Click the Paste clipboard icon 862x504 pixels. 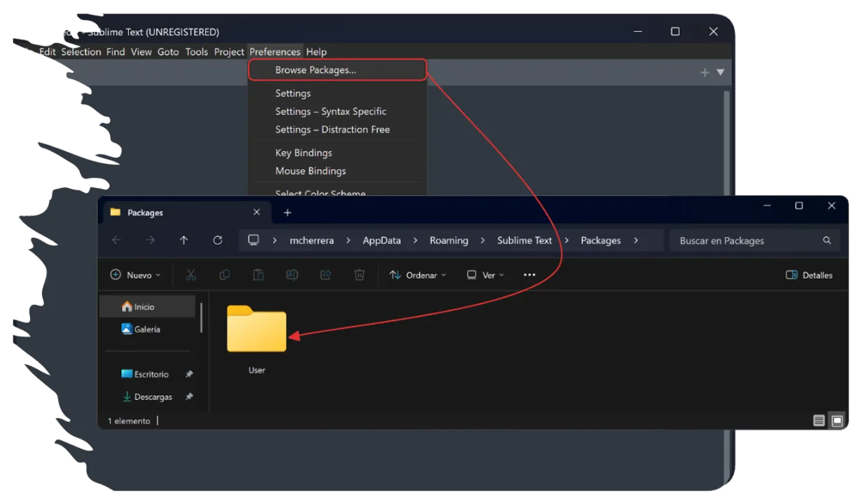coord(258,275)
